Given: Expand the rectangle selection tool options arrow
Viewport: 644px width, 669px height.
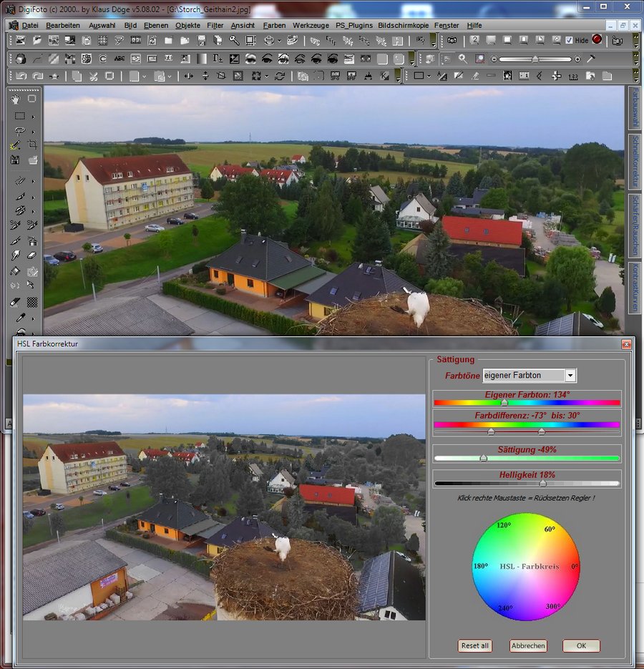Looking at the screenshot, I should point(34,116).
